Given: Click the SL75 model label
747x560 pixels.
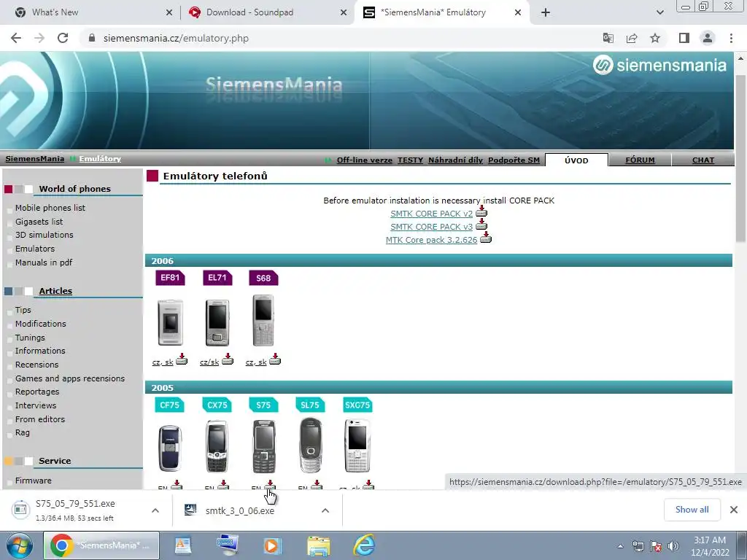Looking at the screenshot, I should (310, 405).
